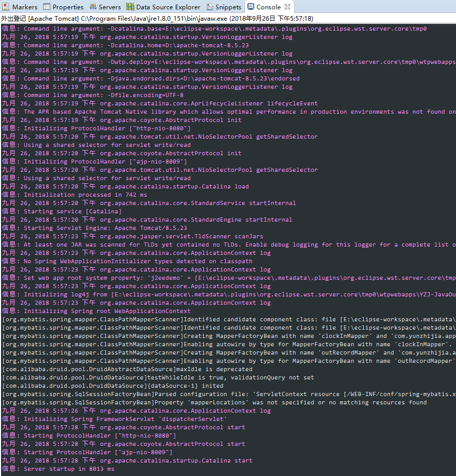Open the Properties tab
The height and width of the screenshot is (476, 456).
(68, 7)
